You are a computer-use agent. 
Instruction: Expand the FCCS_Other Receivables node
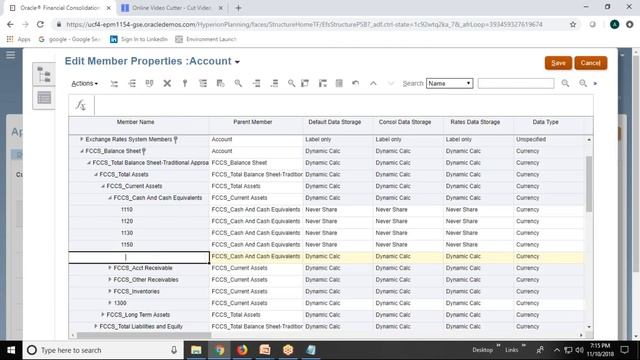click(109, 280)
